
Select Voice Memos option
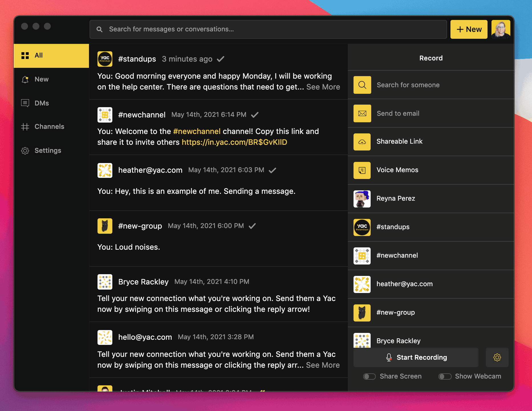coord(431,170)
